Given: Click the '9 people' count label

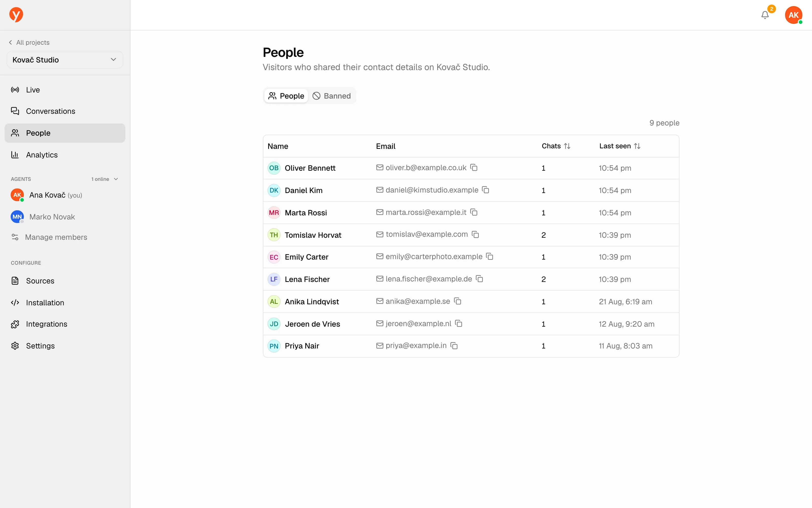Looking at the screenshot, I should pyautogui.click(x=664, y=123).
